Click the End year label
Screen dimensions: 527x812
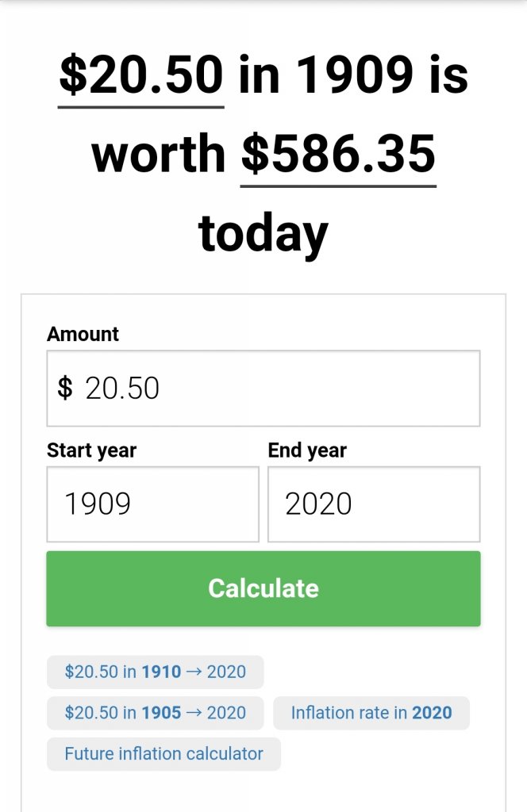(x=307, y=450)
